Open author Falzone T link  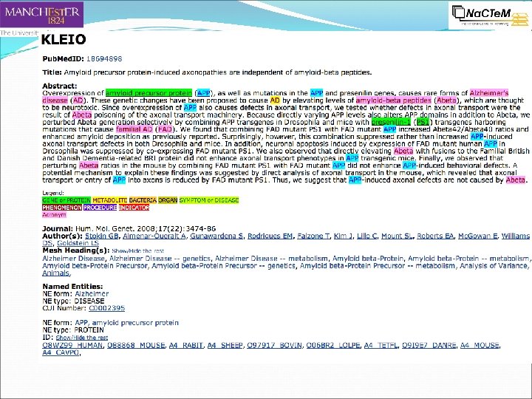313,236
